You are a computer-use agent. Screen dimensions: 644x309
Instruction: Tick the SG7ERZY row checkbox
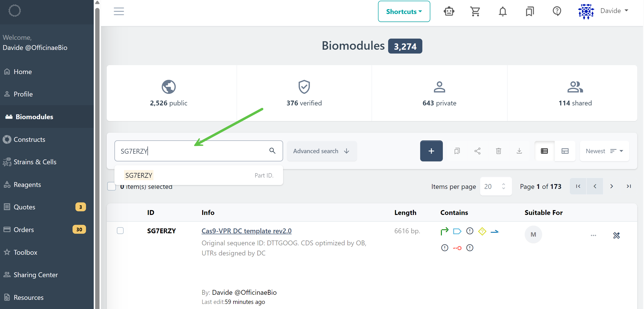coord(120,230)
